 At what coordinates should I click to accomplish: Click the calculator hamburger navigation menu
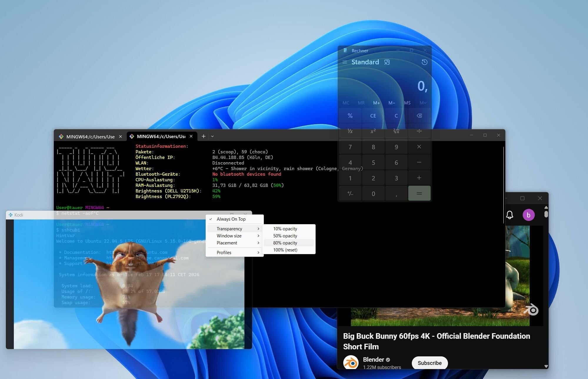(x=345, y=62)
